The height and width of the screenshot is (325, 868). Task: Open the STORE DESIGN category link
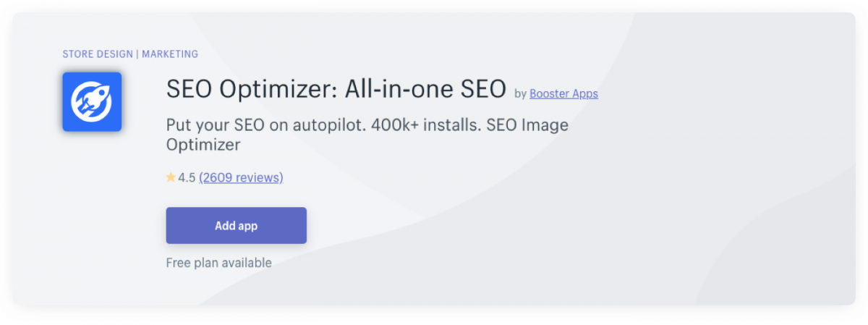(x=98, y=54)
